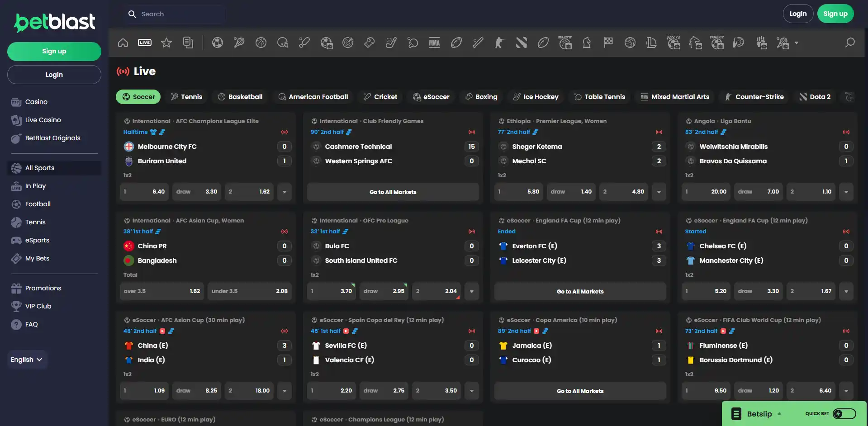Open BetBlast Originals in sidebar
868x426 pixels.
pos(52,138)
